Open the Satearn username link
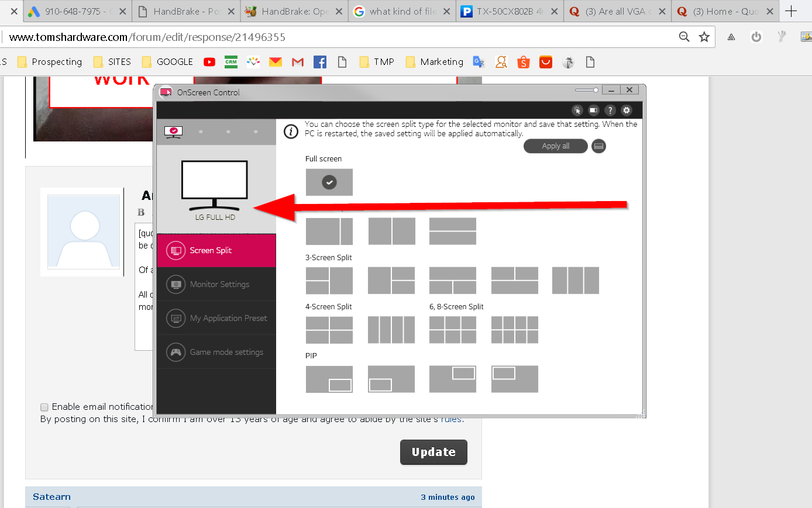Viewport: 812px width, 508px height. [x=51, y=497]
